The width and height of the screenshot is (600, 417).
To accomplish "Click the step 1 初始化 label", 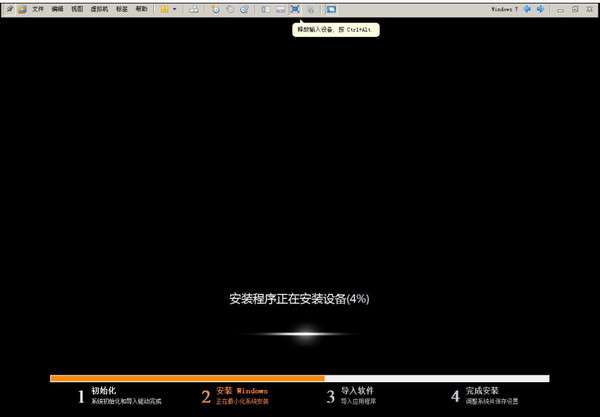I will [104, 391].
